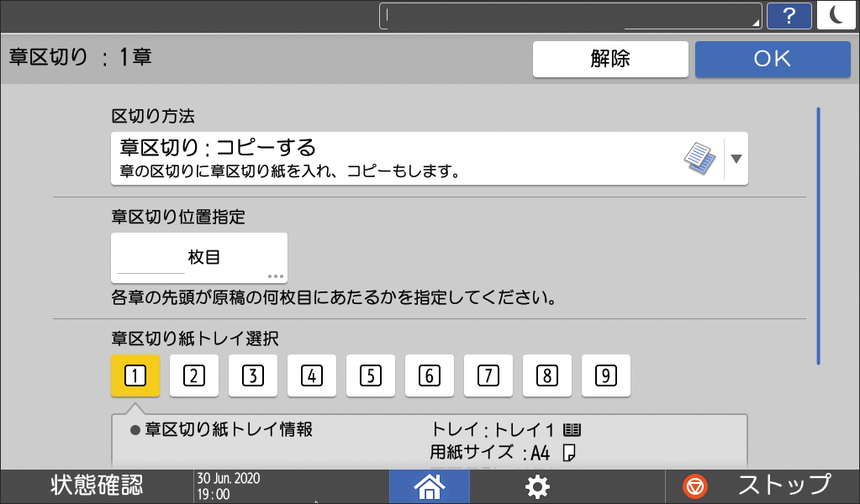Select slip sheet tray 5

click(370, 375)
